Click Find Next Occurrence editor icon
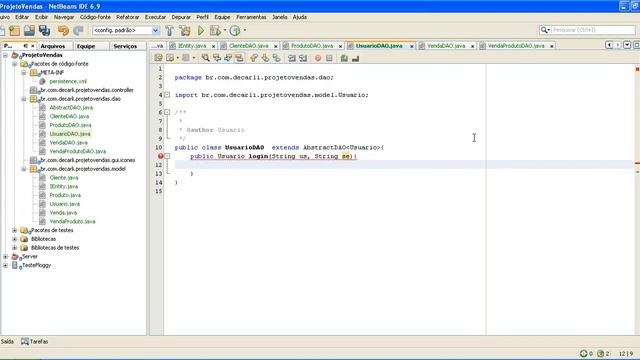 coord(228,58)
